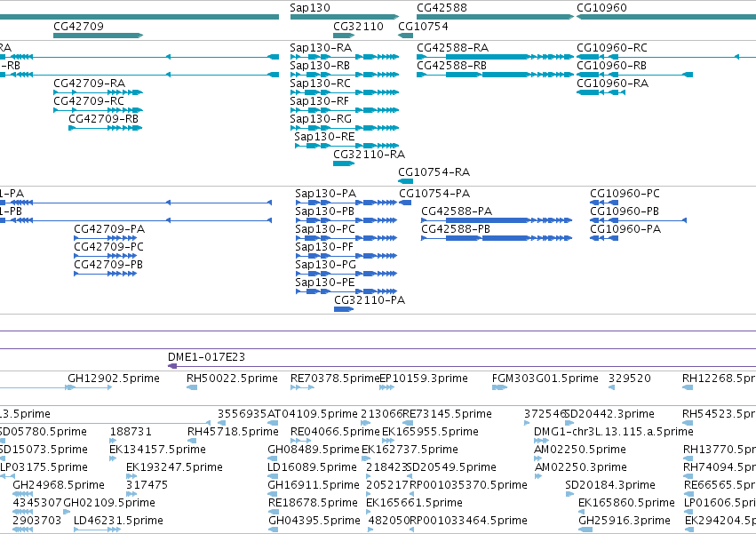Select EST GH08489.5prime
The image size is (756, 534).
(314, 450)
